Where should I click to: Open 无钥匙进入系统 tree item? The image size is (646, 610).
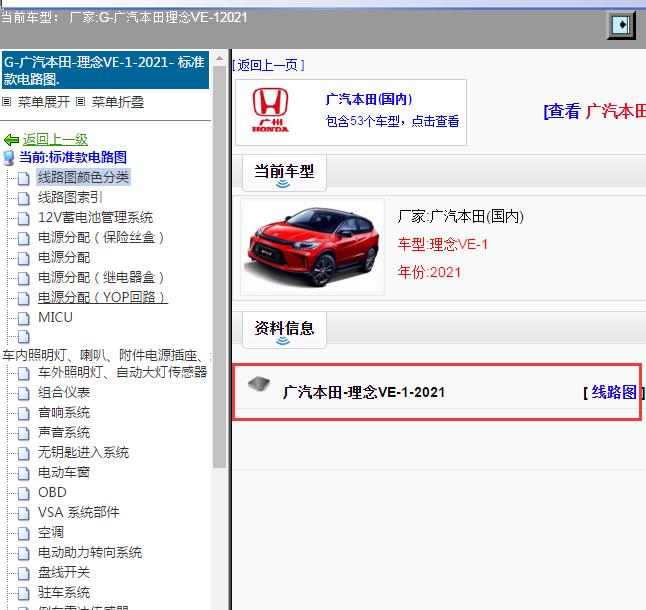83,452
